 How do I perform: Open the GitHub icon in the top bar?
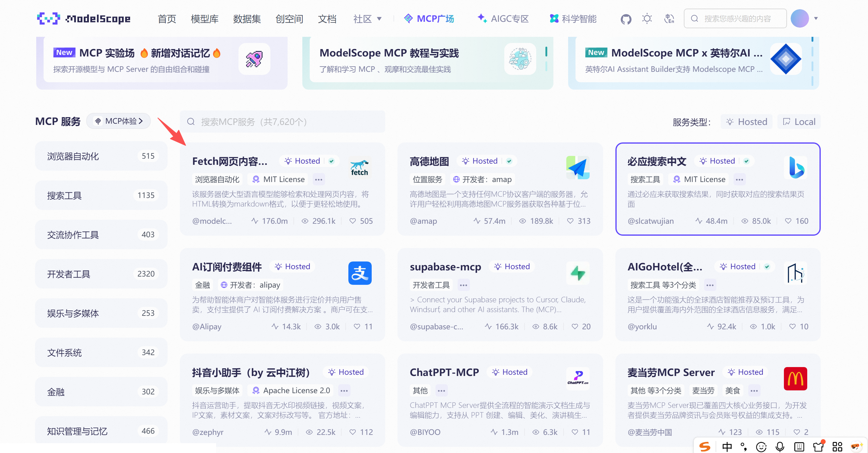(x=626, y=18)
